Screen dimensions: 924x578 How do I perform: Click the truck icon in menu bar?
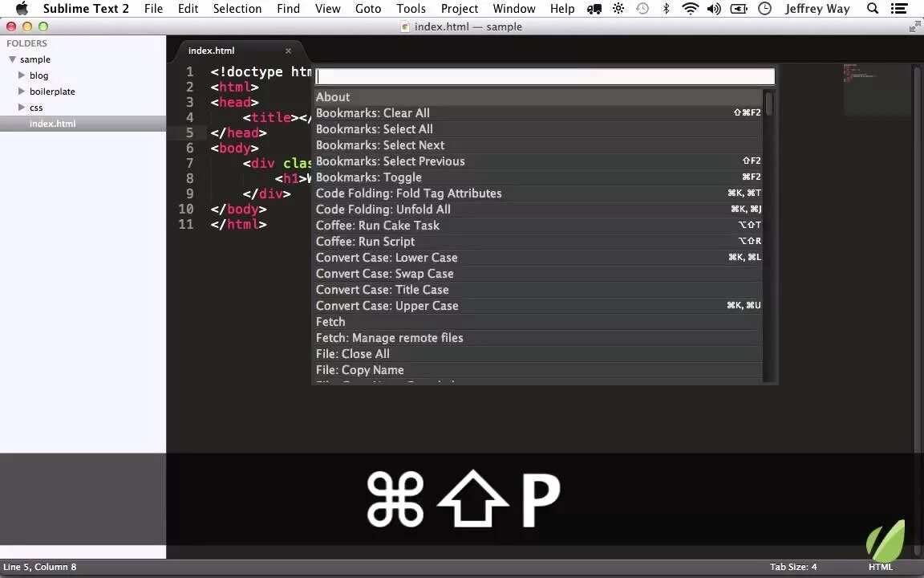[594, 9]
